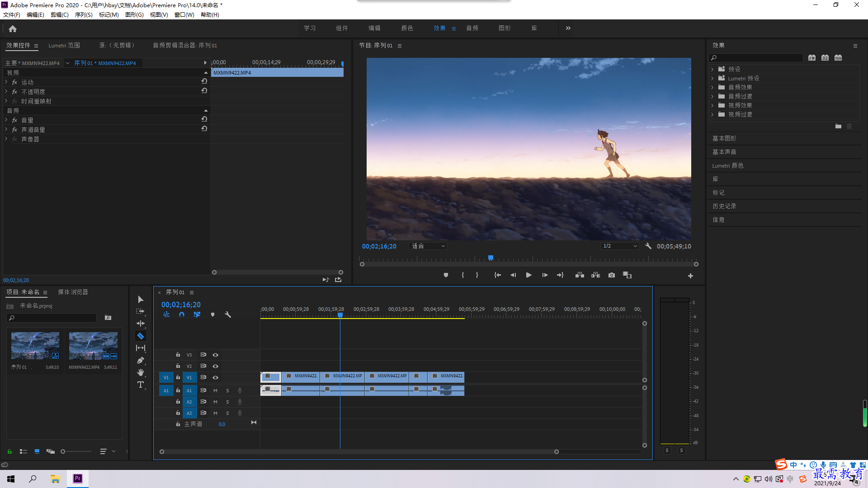Toggle V1 track output eye
This screenshot has height=488, width=868.
pos(216,378)
